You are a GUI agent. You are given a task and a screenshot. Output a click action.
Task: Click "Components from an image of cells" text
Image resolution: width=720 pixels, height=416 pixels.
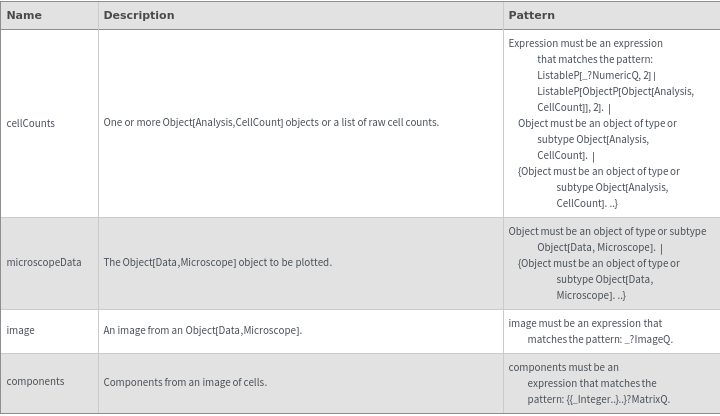point(185,381)
